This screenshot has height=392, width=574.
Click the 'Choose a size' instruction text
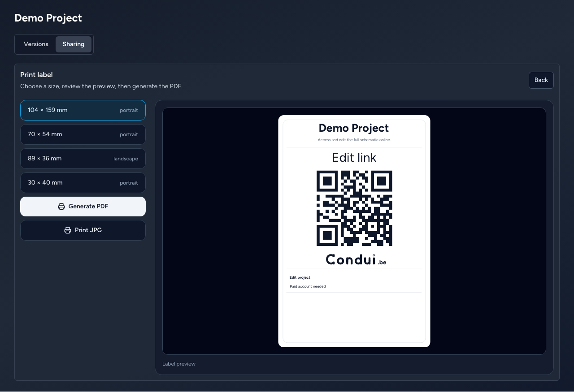[101, 86]
